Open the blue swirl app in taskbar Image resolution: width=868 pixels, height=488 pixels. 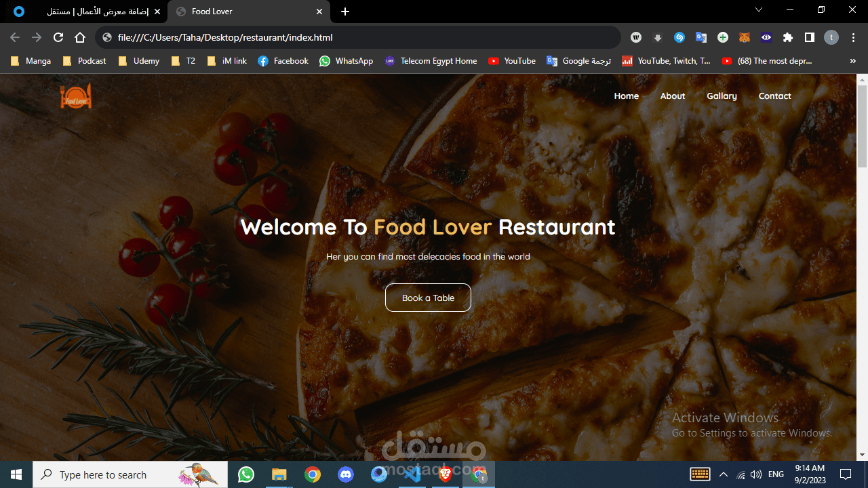(x=379, y=474)
